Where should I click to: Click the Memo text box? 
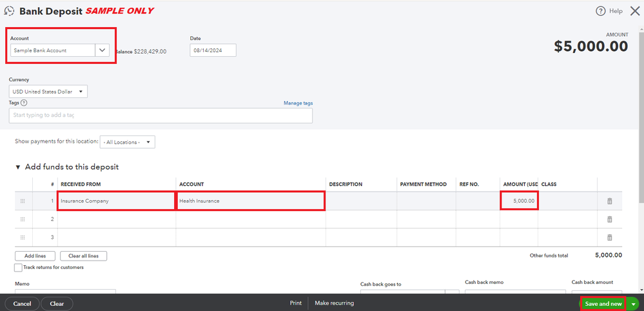pos(65,292)
